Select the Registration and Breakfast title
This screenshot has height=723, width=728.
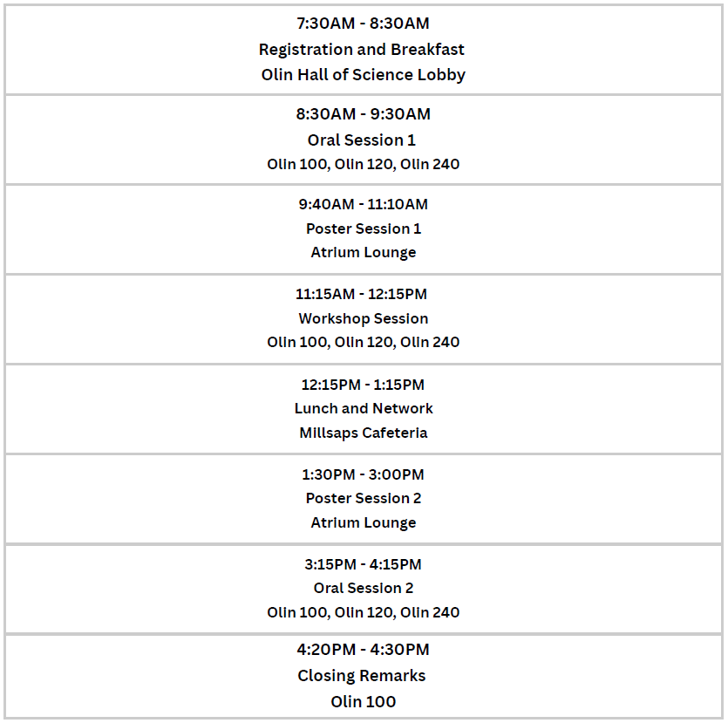pos(361,49)
